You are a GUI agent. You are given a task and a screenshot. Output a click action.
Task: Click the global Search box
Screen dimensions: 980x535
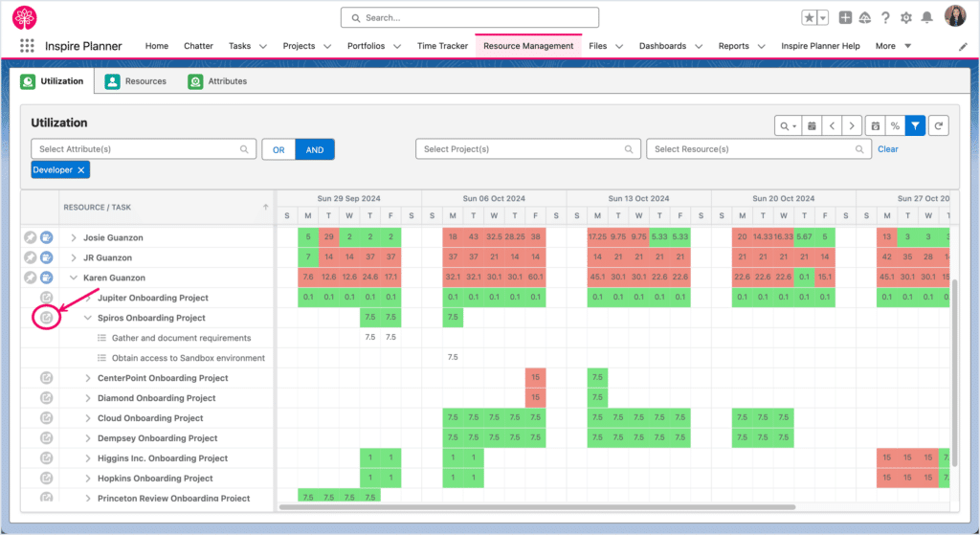click(470, 17)
